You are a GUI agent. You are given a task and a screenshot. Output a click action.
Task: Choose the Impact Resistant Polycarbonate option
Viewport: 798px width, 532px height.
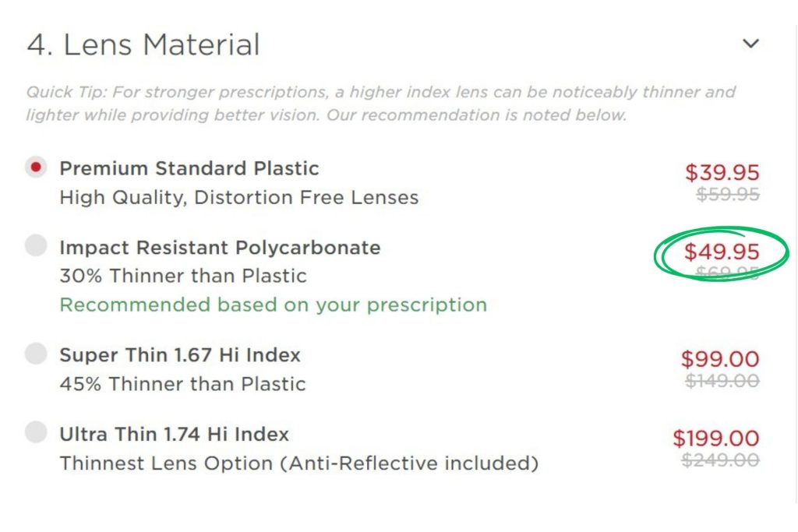[x=36, y=245]
